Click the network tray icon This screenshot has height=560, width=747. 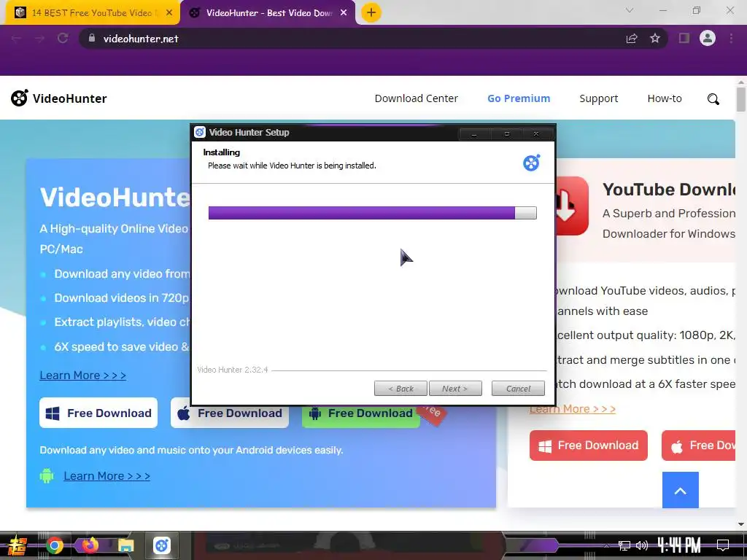click(x=624, y=545)
